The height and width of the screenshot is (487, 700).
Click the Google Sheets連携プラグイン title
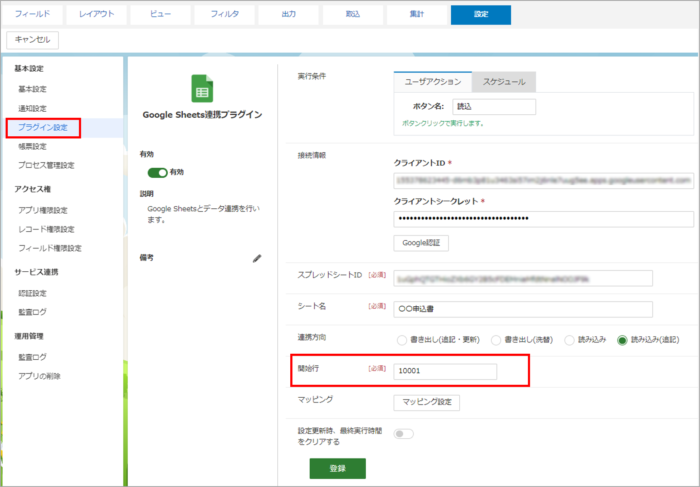point(202,115)
